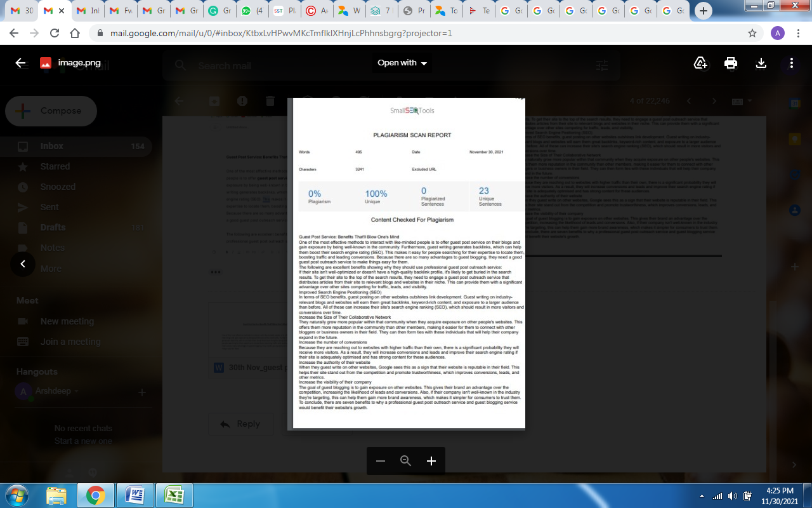Open Google Calendar side panel icon
Screen dimensions: 812x508
[794, 104]
